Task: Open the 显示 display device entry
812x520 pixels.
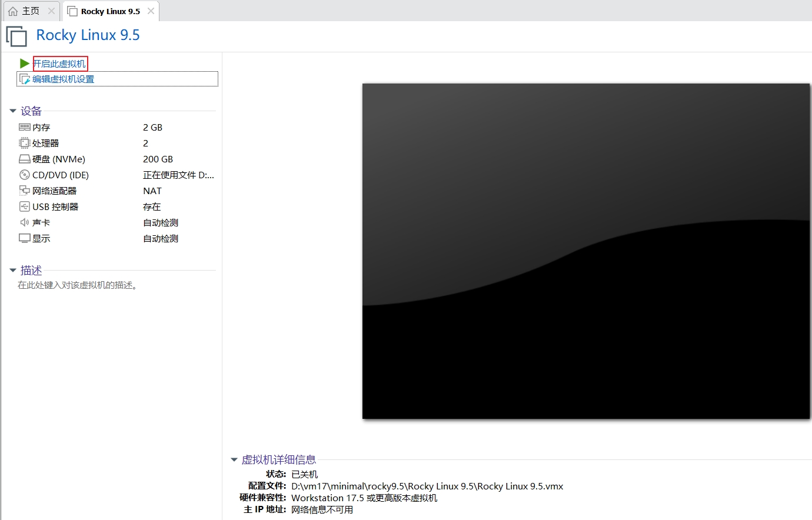Action: click(41, 238)
